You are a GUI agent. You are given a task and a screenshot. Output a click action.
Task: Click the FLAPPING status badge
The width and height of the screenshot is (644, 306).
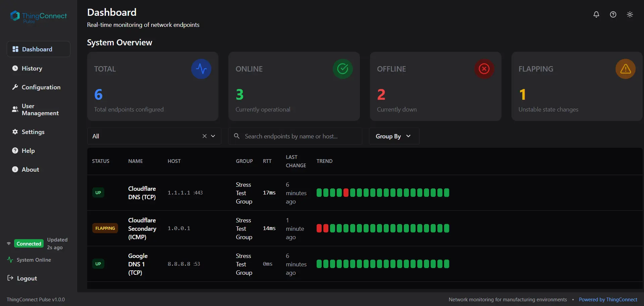click(x=105, y=228)
